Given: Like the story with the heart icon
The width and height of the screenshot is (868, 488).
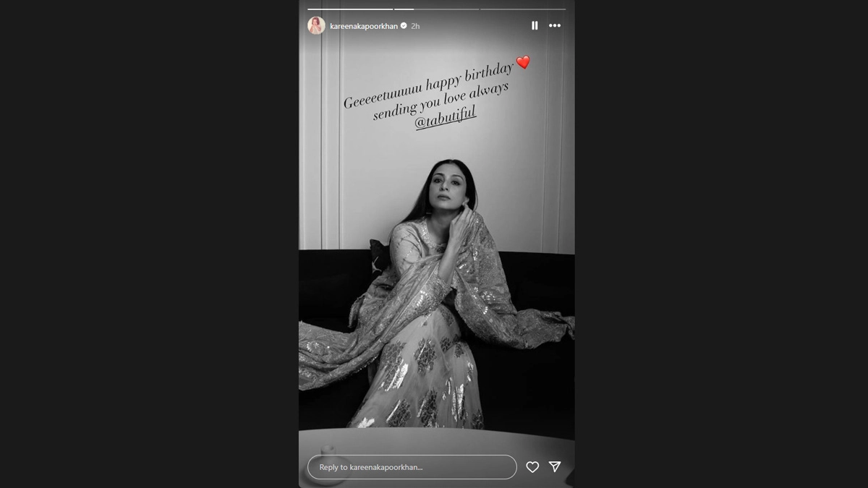Looking at the screenshot, I should click(x=532, y=467).
